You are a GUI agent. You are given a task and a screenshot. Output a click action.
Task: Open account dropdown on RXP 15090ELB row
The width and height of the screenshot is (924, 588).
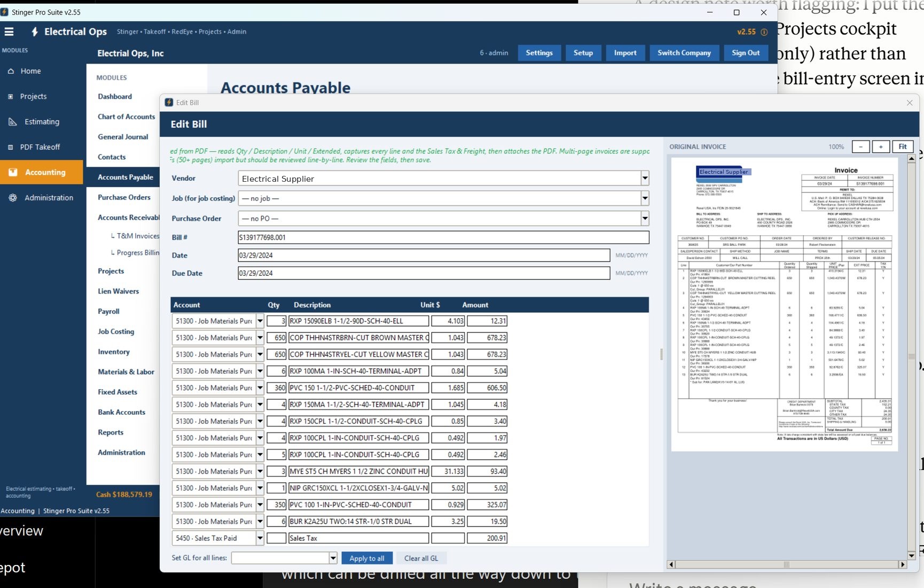[x=260, y=321]
